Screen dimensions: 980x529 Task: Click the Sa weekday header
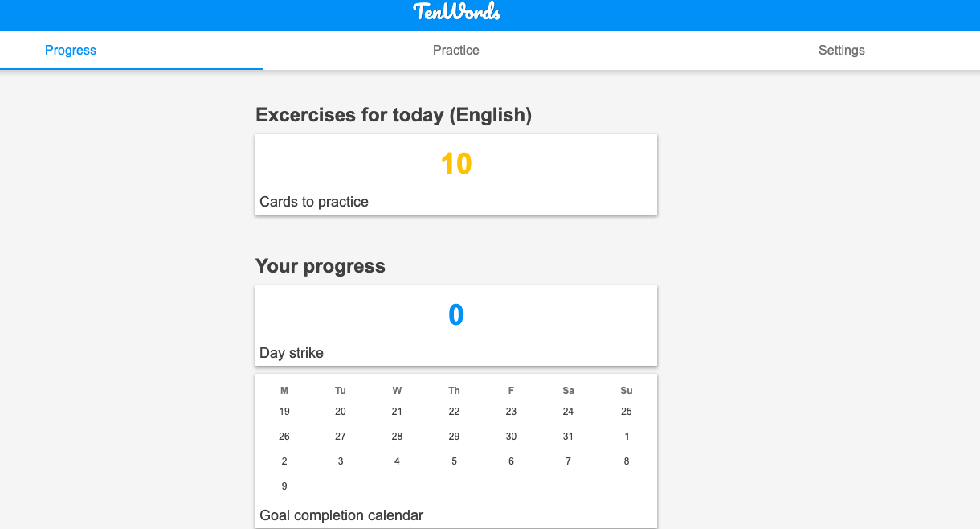click(568, 391)
